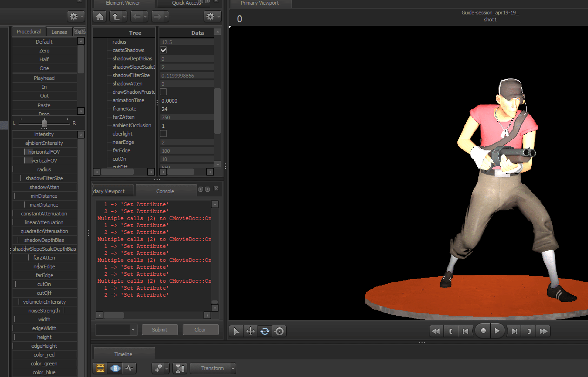This screenshot has width=588, height=377.
Task: Click the L-R balance slider
Action: point(44,123)
